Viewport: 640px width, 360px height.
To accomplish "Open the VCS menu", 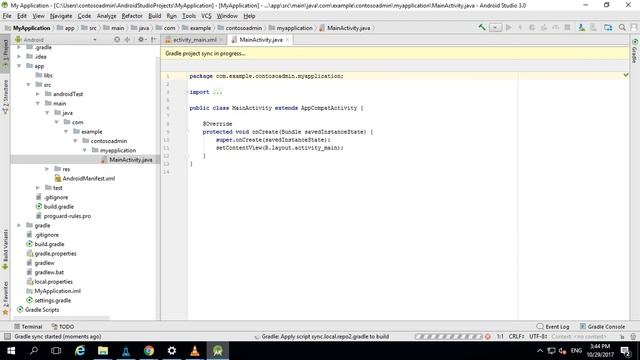I will [x=206, y=16].
